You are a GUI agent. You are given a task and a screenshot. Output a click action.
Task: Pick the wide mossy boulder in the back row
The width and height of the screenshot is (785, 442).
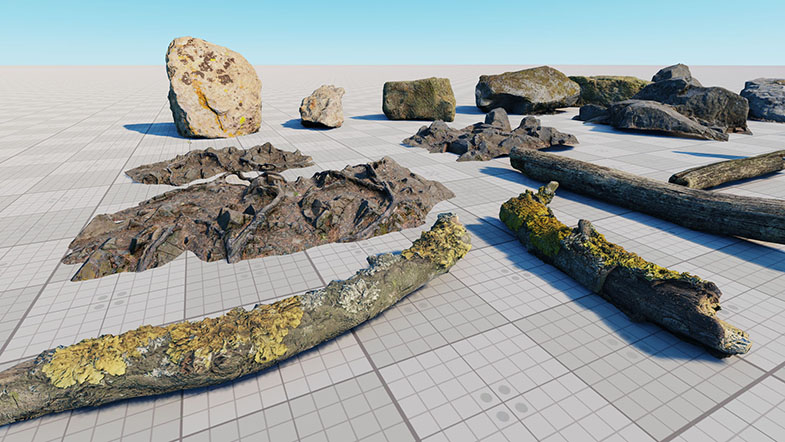pyautogui.click(x=527, y=89)
